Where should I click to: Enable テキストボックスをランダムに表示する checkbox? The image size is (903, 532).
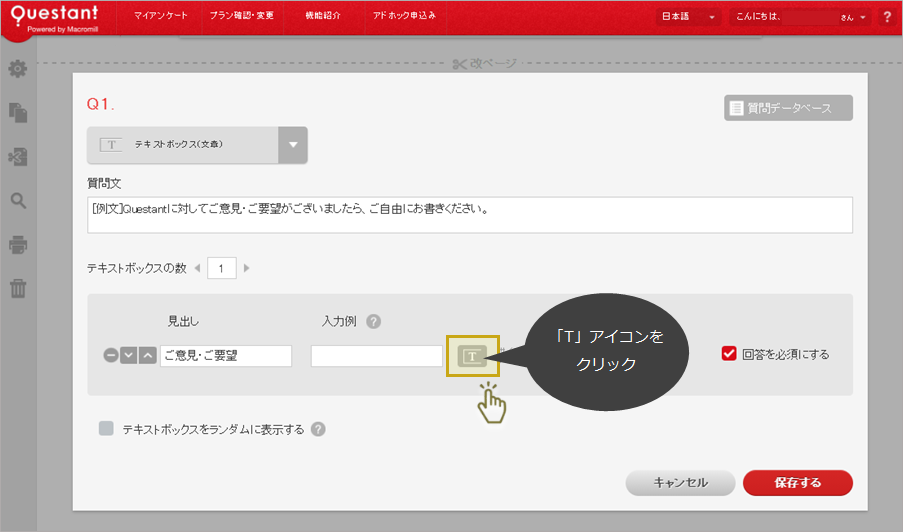coord(106,429)
